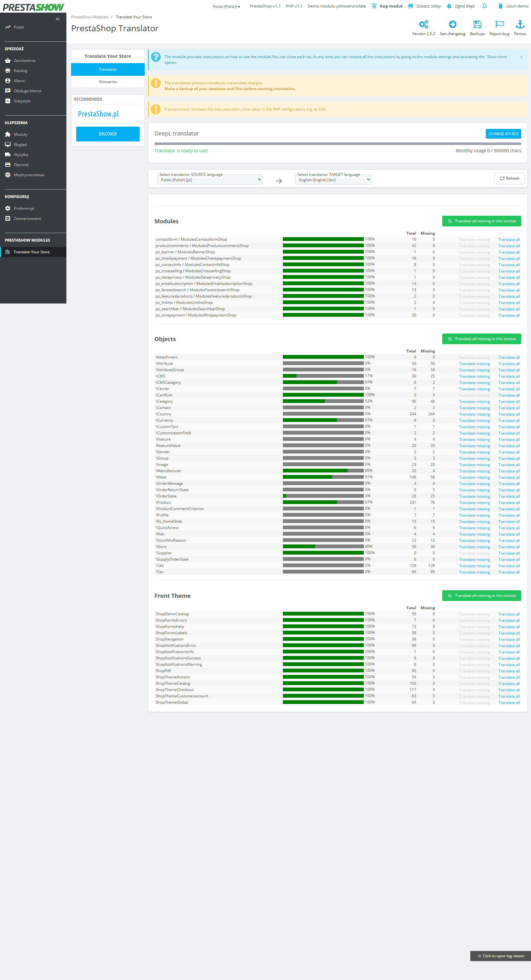Click the Refresh button
531x980 pixels.
click(509, 178)
